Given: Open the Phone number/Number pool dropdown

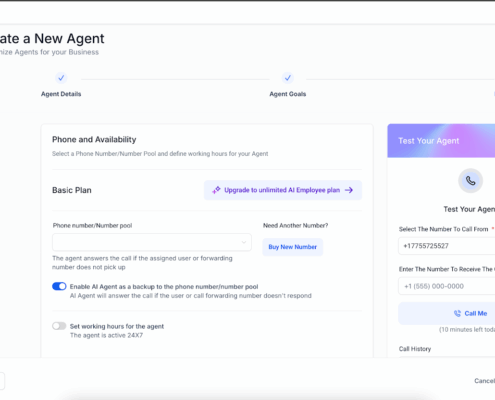Looking at the screenshot, I should (x=152, y=242).
